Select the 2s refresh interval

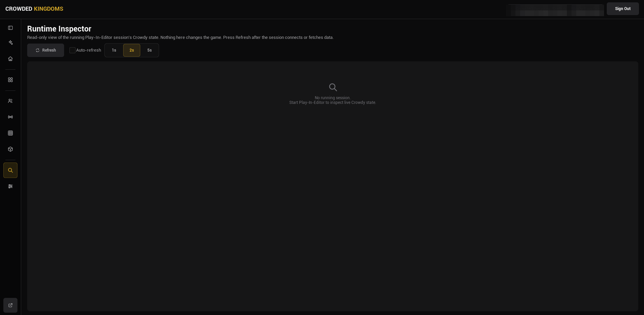tap(132, 50)
